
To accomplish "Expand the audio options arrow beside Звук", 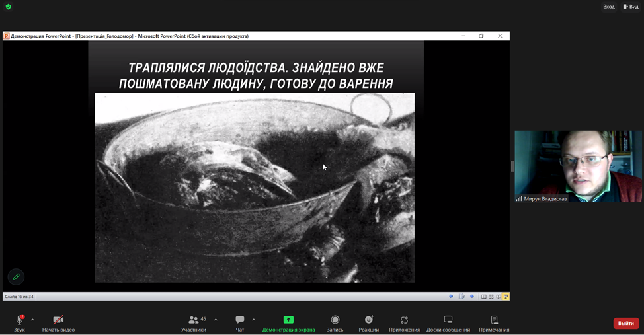I will pos(32,320).
